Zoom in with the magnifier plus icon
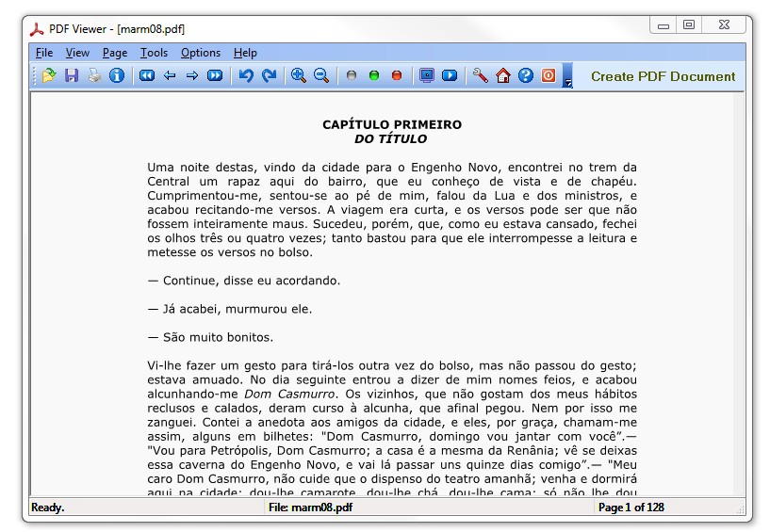The width and height of the screenshot is (770, 532). pyautogui.click(x=299, y=75)
